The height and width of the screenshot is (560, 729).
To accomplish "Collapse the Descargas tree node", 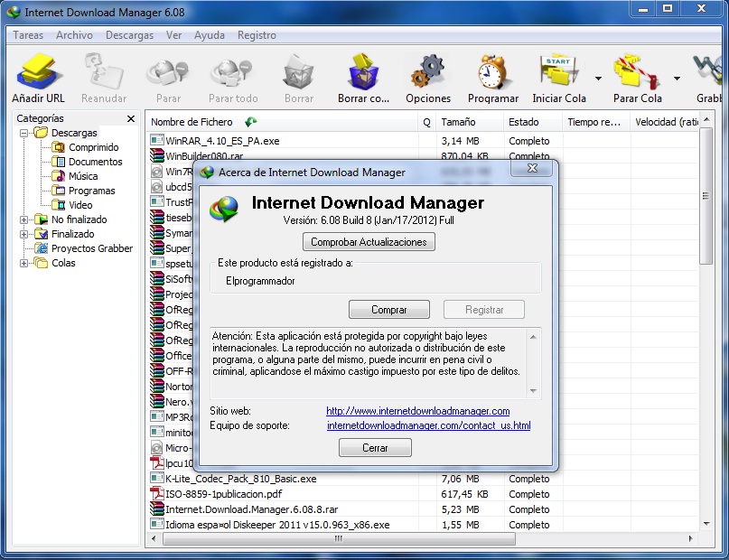I will [x=23, y=133].
